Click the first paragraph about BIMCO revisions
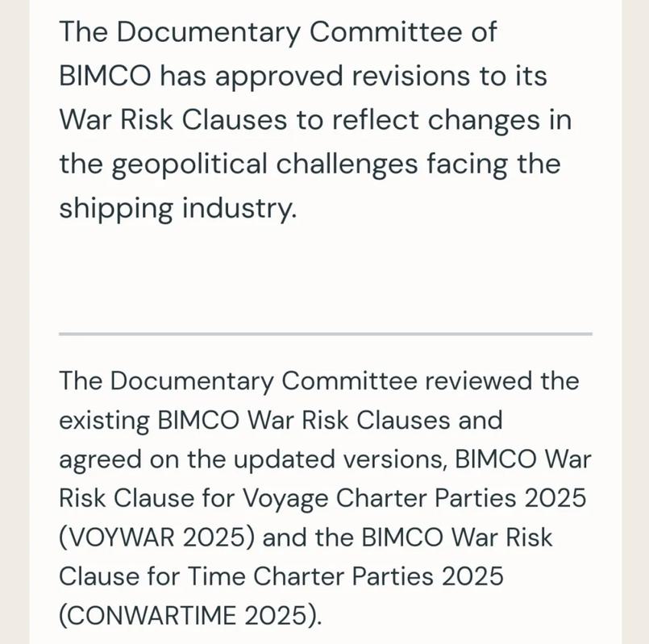 pyautogui.click(x=315, y=120)
